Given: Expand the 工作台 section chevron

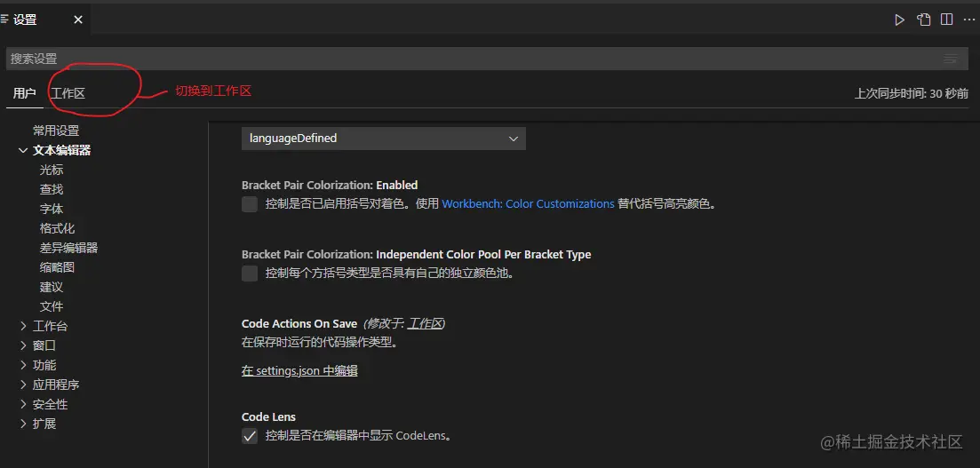Looking at the screenshot, I should click(23, 326).
